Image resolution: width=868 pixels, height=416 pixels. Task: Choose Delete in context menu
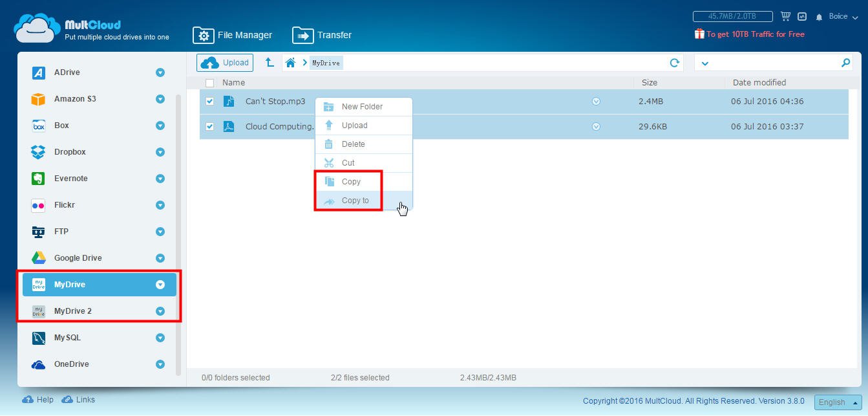363,144
